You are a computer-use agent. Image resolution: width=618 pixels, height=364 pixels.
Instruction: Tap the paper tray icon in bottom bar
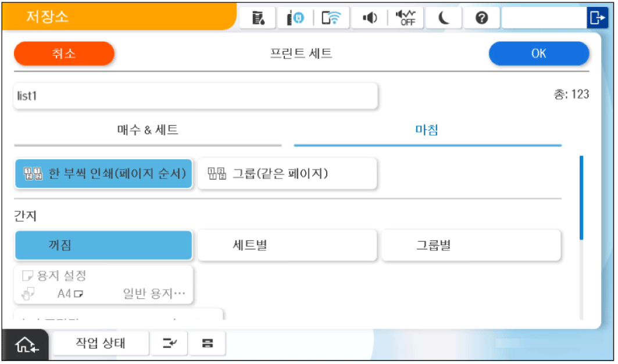[x=206, y=344]
